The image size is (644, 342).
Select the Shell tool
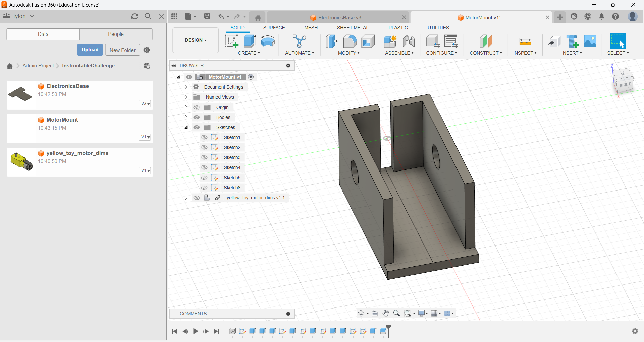coord(368,41)
